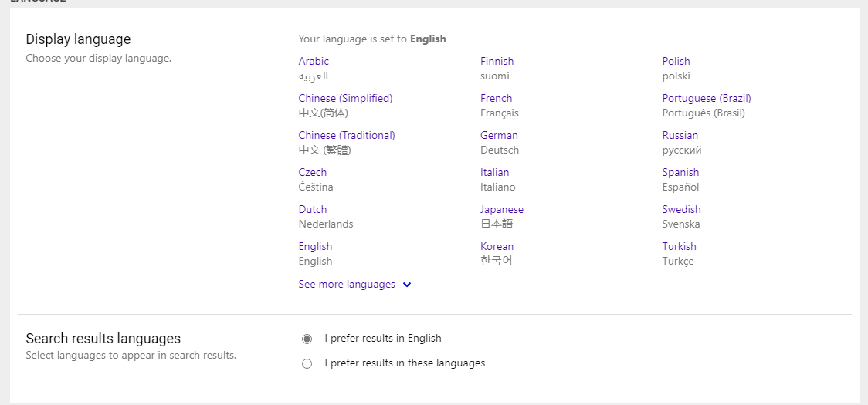Choose Arabic as display language
Viewport: 868px width, 405px height.
click(314, 62)
